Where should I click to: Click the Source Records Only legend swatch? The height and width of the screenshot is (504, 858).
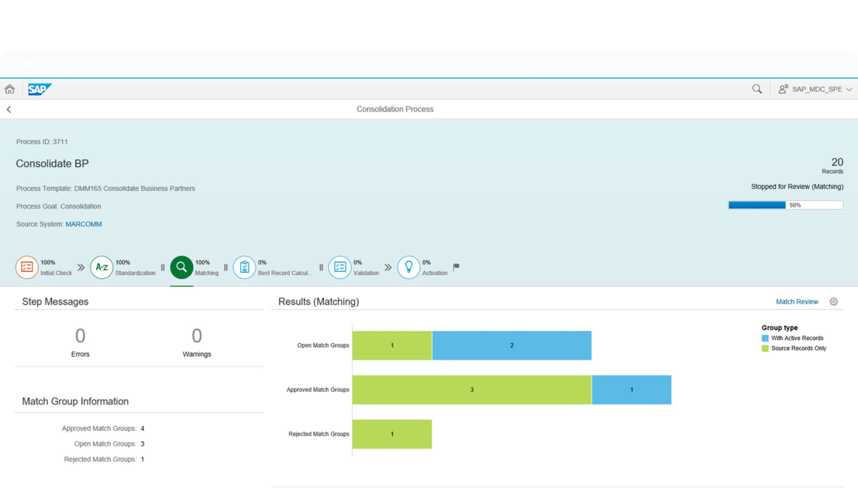point(765,348)
